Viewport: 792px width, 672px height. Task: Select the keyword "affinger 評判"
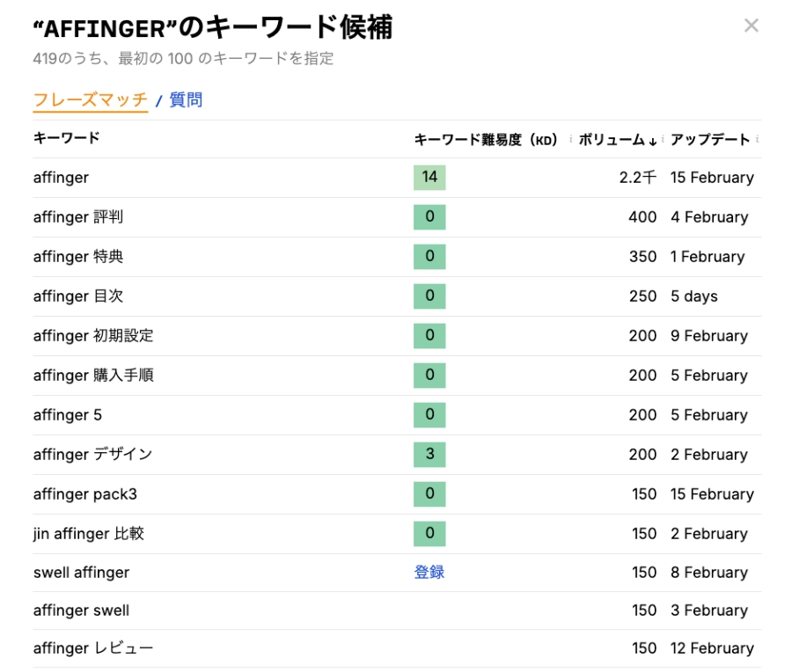[78, 217]
